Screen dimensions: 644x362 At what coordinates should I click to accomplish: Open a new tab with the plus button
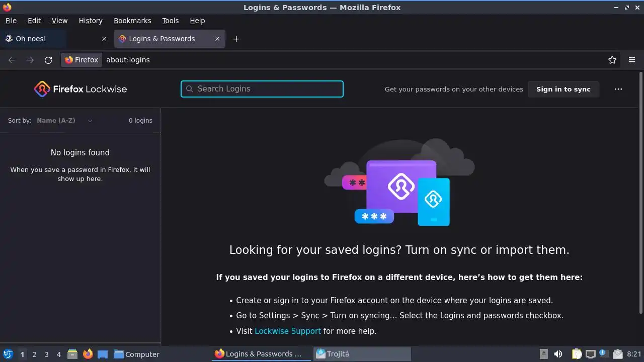click(236, 39)
